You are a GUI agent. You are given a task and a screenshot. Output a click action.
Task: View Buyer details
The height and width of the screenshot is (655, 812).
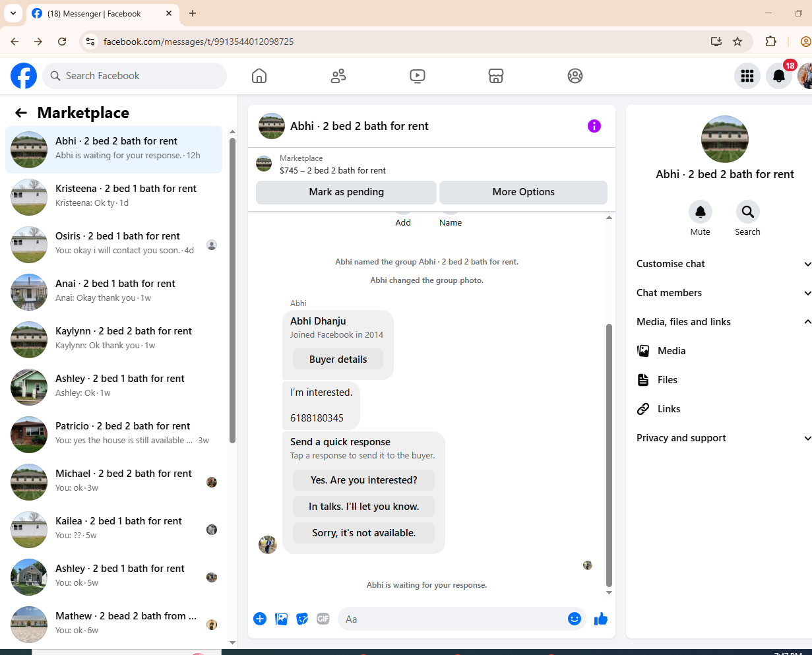coord(338,359)
